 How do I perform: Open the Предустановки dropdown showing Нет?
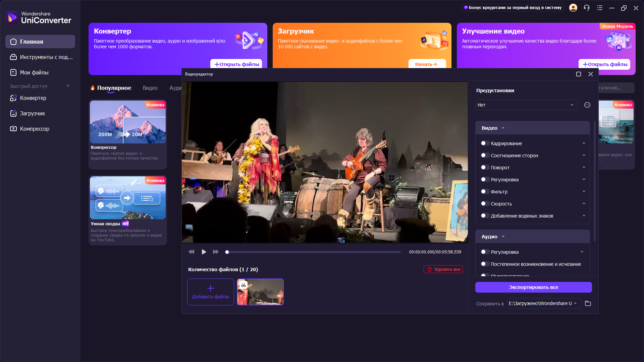(x=526, y=105)
